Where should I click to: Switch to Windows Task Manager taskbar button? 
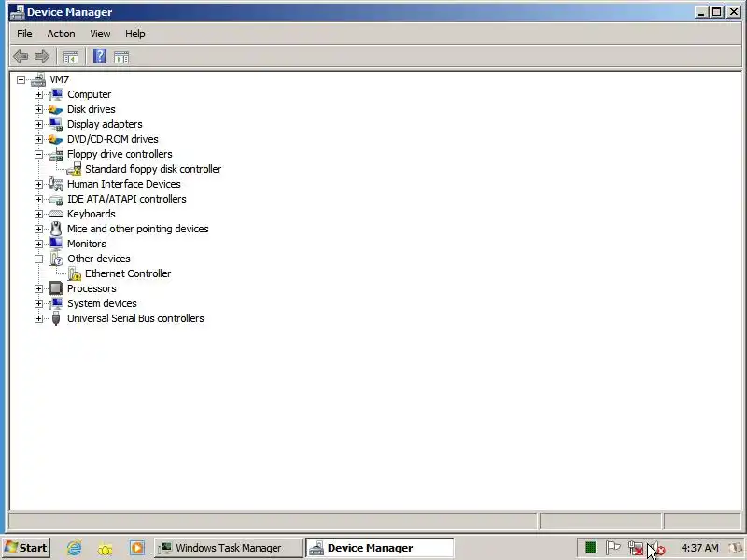click(229, 548)
